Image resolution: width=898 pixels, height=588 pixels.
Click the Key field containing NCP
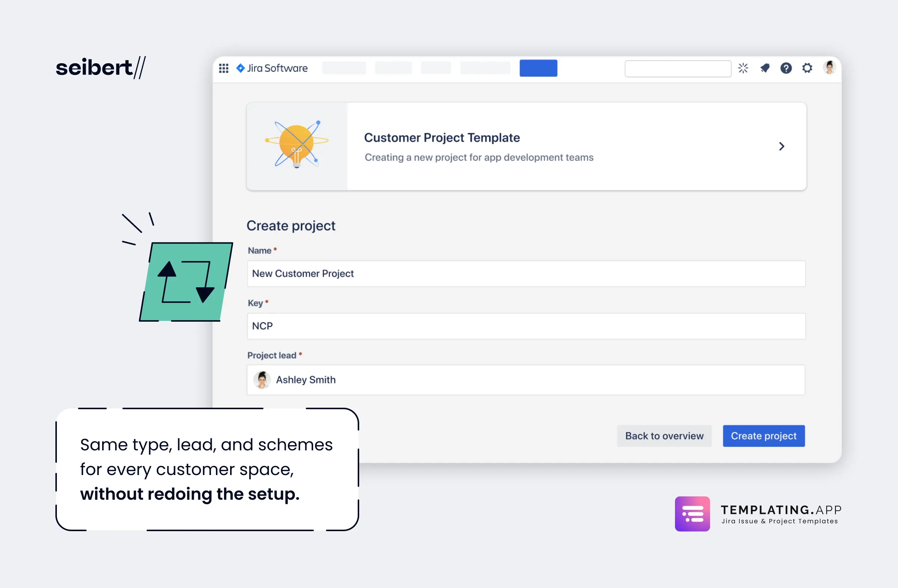click(x=526, y=326)
